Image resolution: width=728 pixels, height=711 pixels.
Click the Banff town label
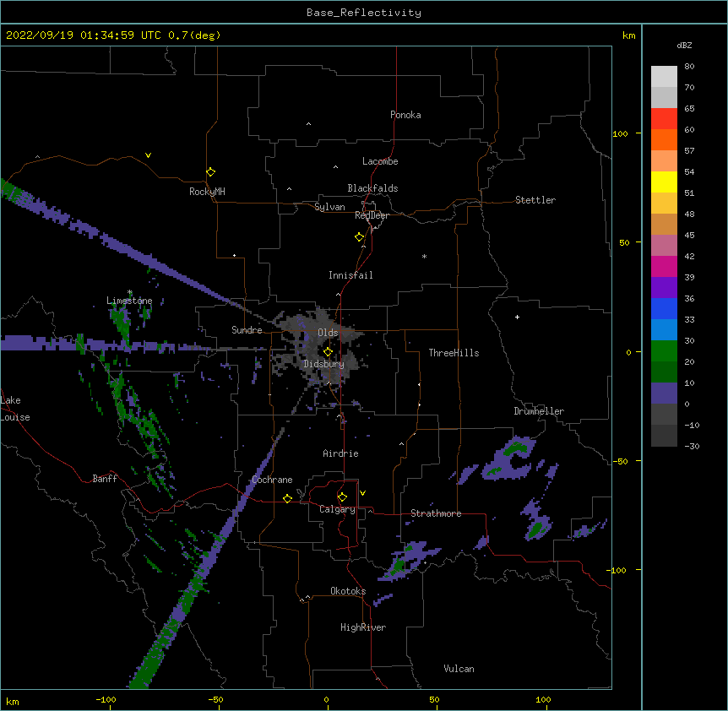[x=105, y=479]
